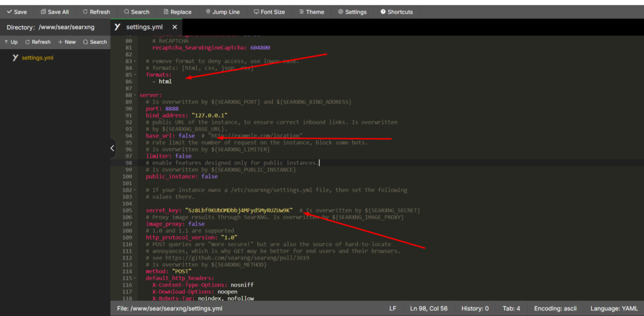Change the Tab: 4 indentation setting
Screen dimensions: 644x316
coord(511,308)
